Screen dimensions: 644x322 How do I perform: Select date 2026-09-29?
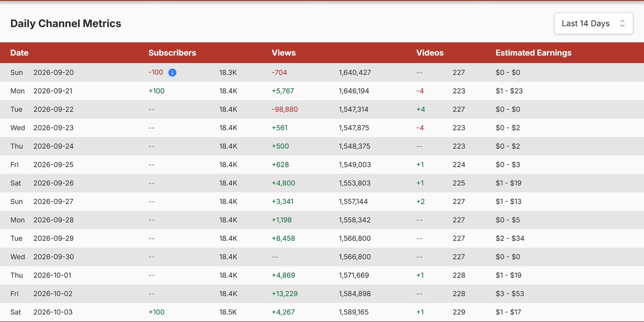(x=53, y=238)
